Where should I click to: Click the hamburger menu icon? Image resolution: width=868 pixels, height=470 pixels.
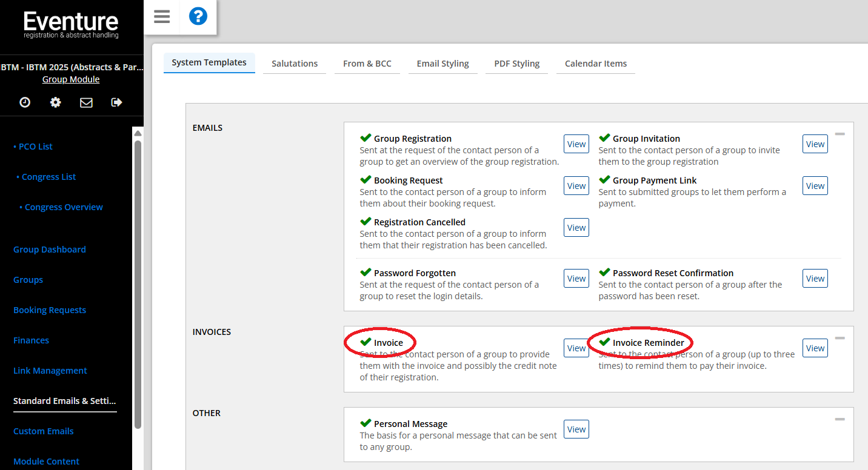coord(162,17)
